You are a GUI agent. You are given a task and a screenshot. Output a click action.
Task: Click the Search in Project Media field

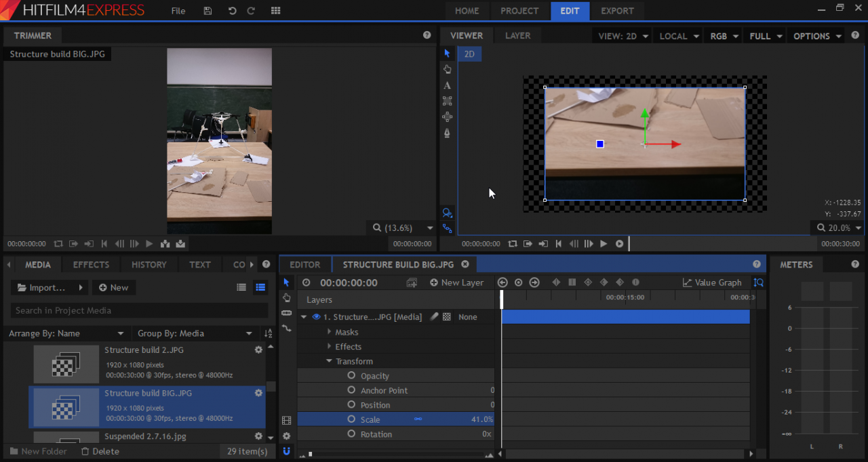139,310
